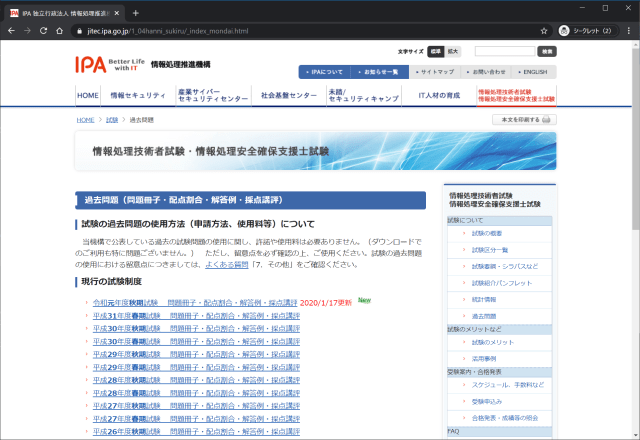Screen dimensions: 640x440
Task: Switch to the ENGLISH site
Action: click(533, 72)
